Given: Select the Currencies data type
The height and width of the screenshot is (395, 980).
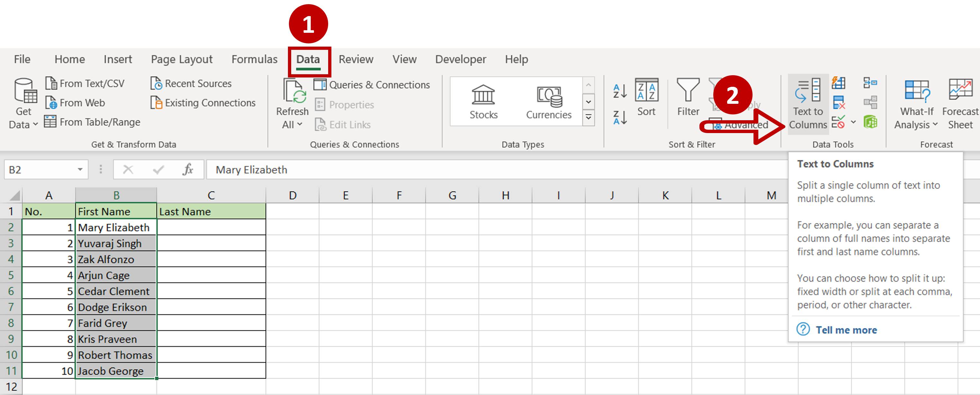Looking at the screenshot, I should pyautogui.click(x=549, y=102).
